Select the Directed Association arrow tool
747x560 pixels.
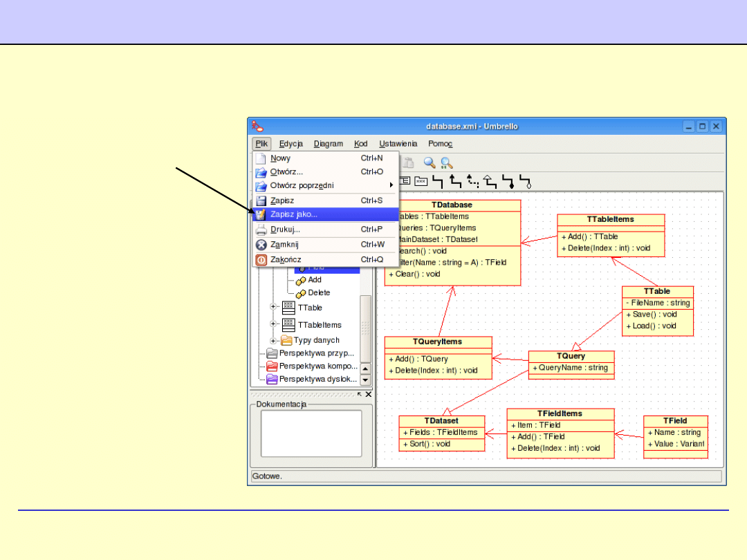click(455, 182)
